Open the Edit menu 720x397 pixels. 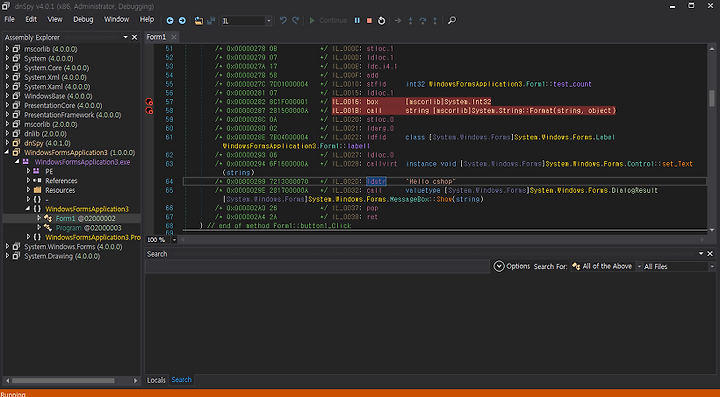tap(31, 19)
